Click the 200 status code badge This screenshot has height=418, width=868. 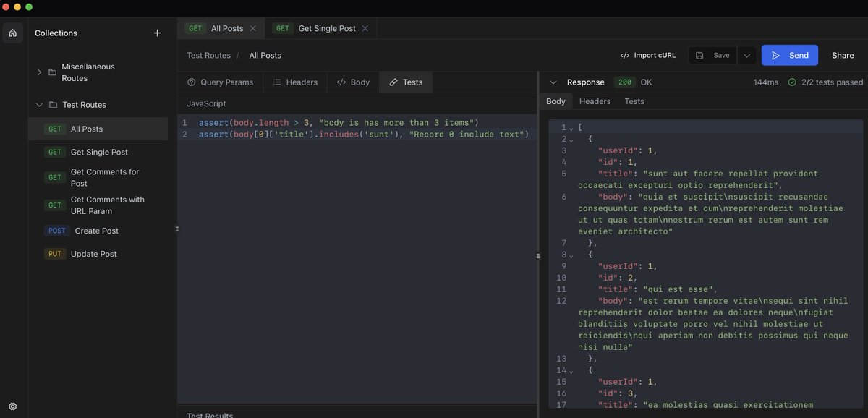click(624, 82)
